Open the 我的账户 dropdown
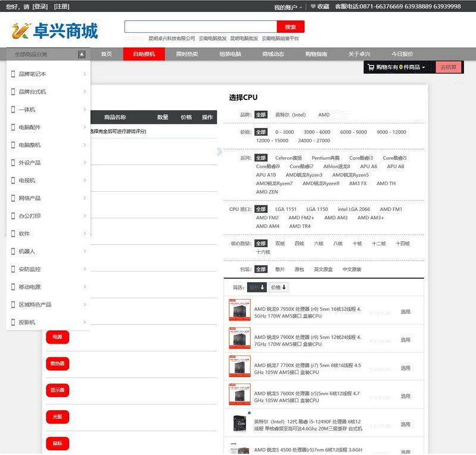This screenshot has width=476, height=455. 288,7
